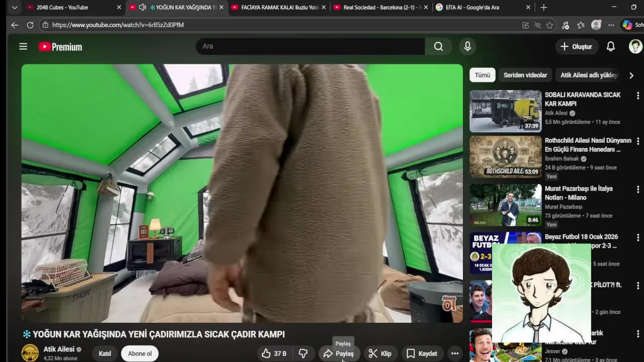
Task: Save video with Kaydet button
Action: point(422,353)
